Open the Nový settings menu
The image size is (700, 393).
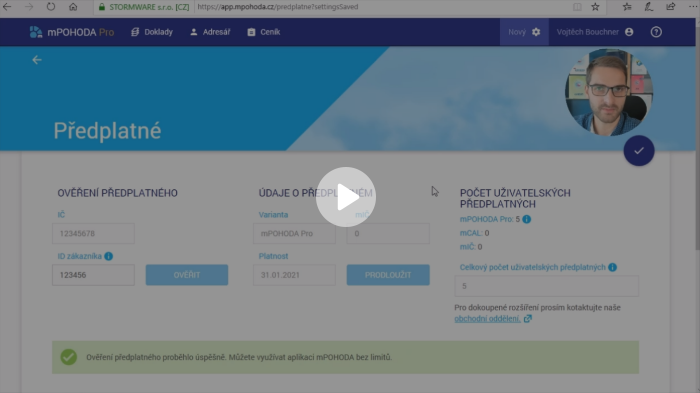click(524, 32)
